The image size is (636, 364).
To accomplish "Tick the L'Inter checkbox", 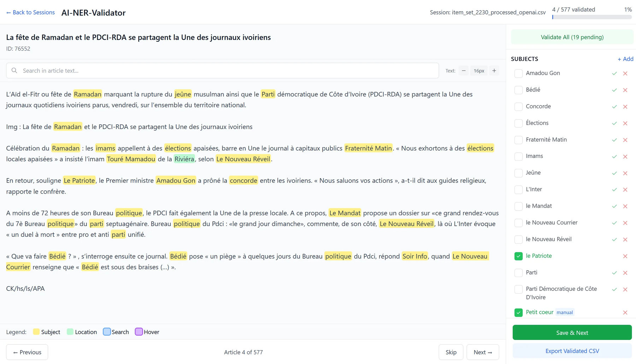I will tap(518, 190).
